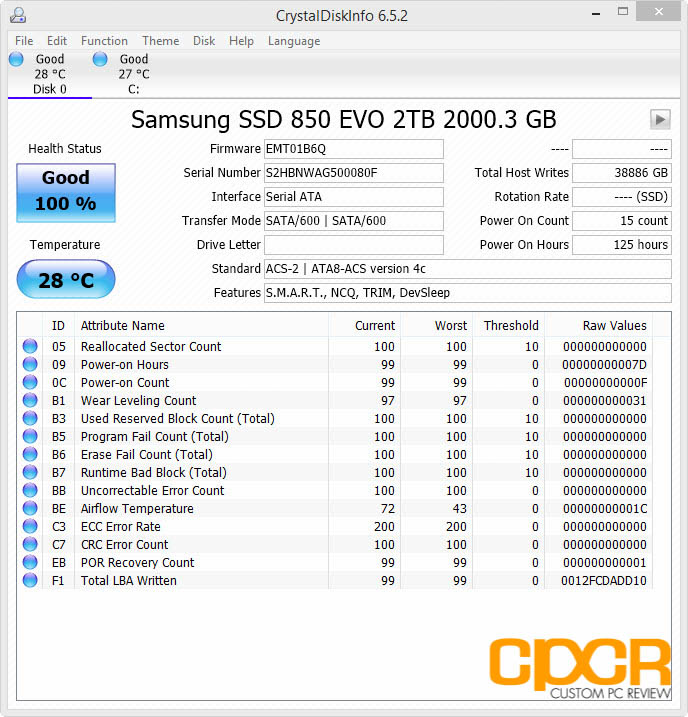Switch to the C: drive tab
Image resolution: width=688 pixels, height=717 pixels.
tap(133, 74)
